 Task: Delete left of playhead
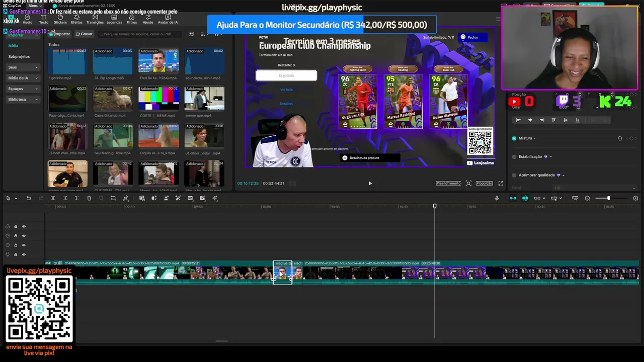(65, 198)
